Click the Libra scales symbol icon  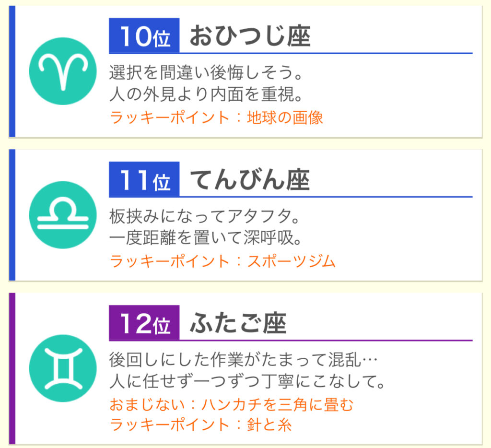click(x=63, y=215)
